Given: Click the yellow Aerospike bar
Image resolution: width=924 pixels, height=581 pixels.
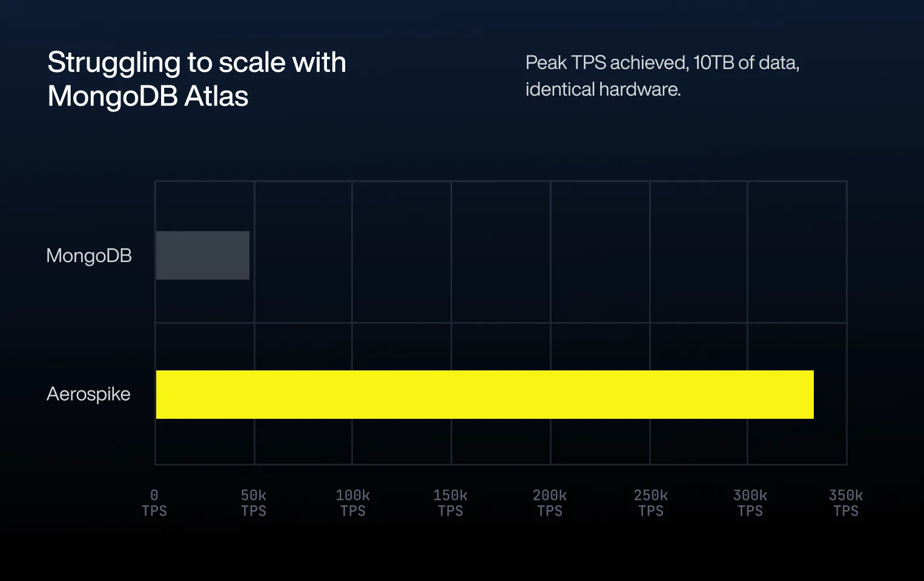Looking at the screenshot, I should tap(484, 395).
